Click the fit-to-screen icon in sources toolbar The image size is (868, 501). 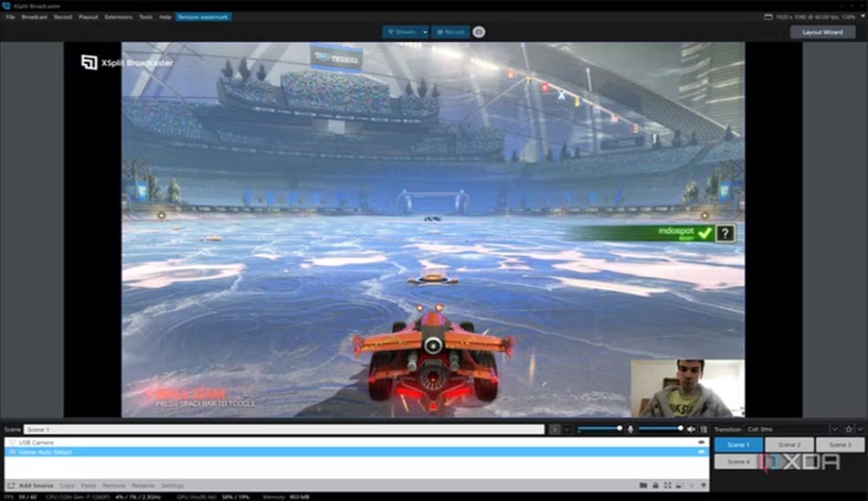(668, 485)
